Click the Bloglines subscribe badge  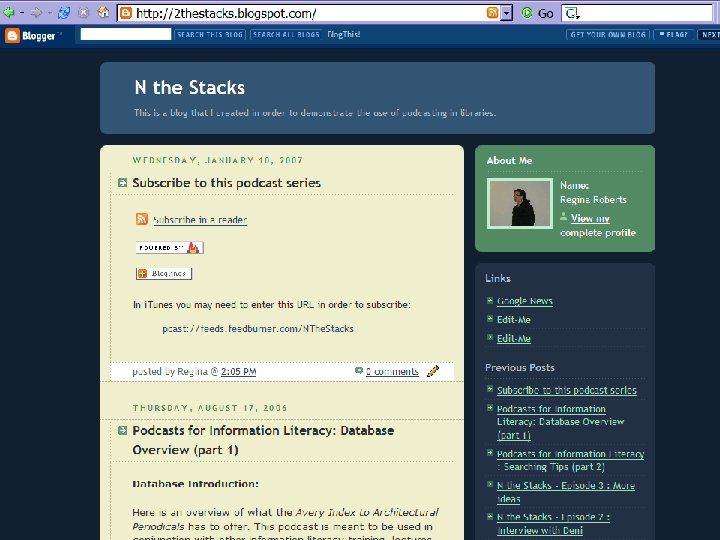164,273
